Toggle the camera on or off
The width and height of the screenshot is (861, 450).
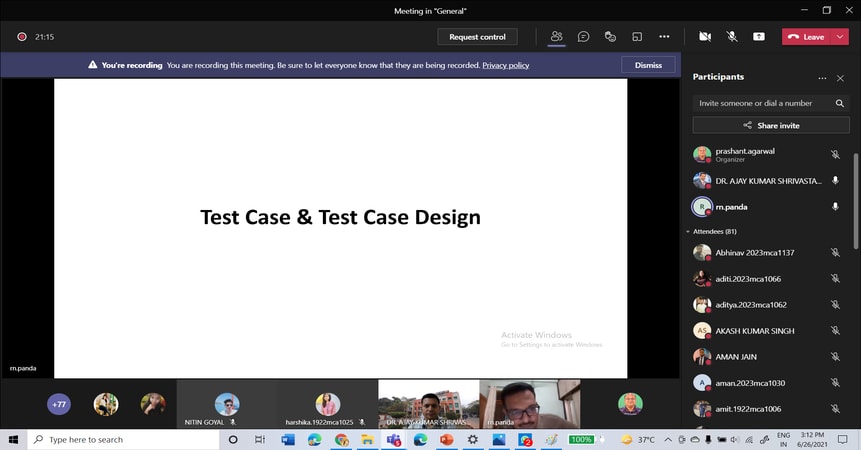(x=705, y=37)
